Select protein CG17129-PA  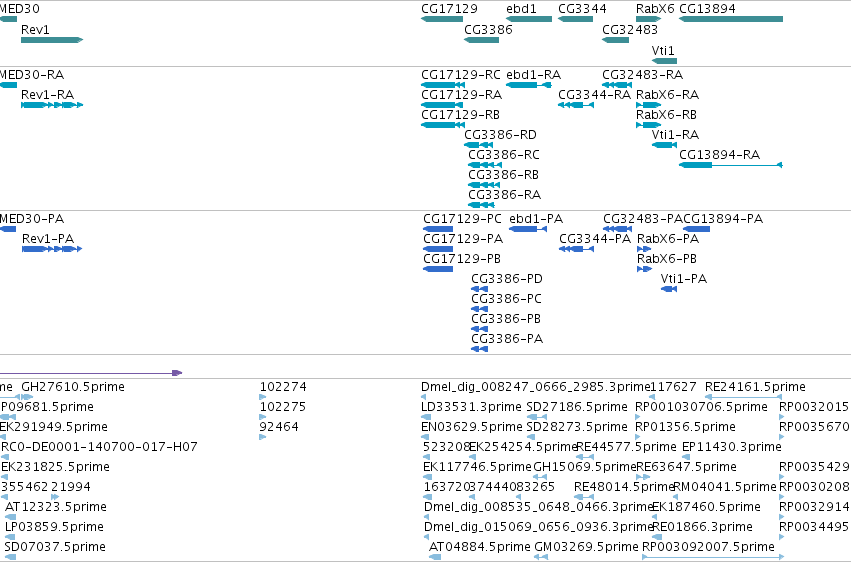point(438,249)
